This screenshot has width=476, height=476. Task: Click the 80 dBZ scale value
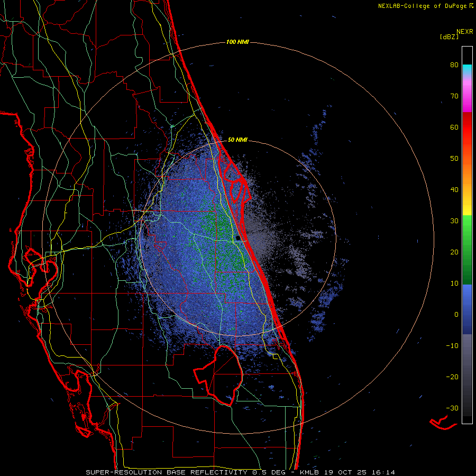coord(454,65)
